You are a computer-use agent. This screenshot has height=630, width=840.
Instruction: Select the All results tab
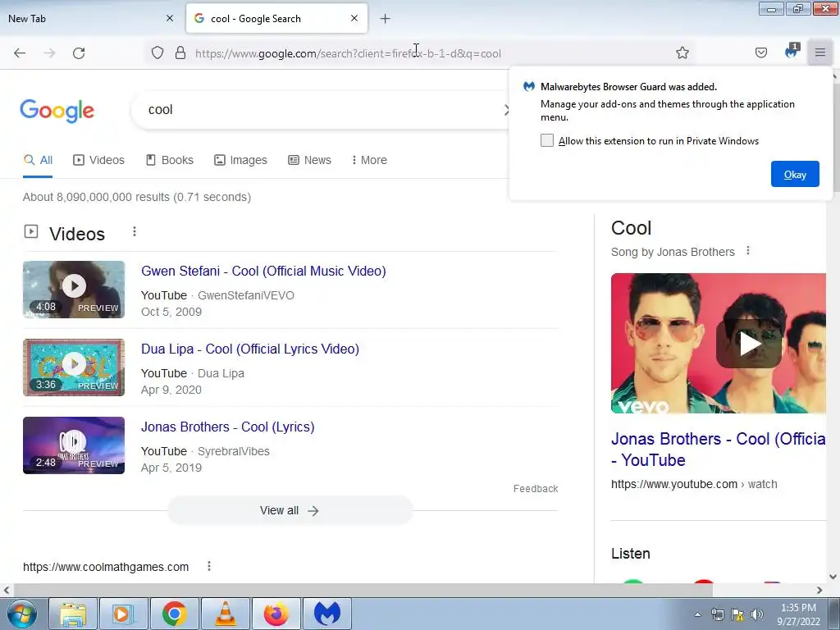click(x=38, y=160)
